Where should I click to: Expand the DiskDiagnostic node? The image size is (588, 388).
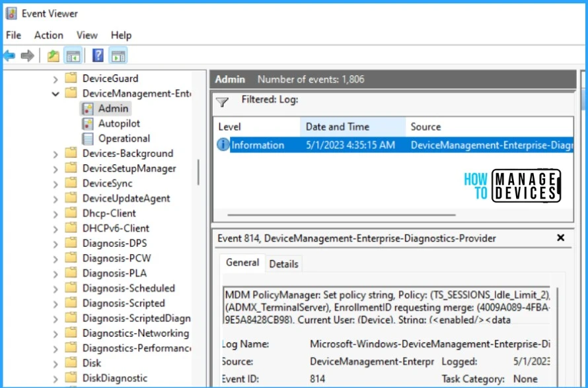pos(55,379)
